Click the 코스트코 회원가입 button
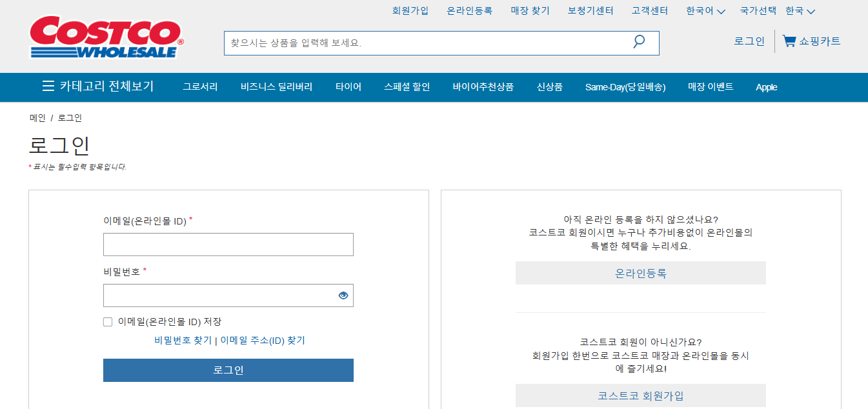Viewport: 868px width, 409px height. (x=640, y=395)
